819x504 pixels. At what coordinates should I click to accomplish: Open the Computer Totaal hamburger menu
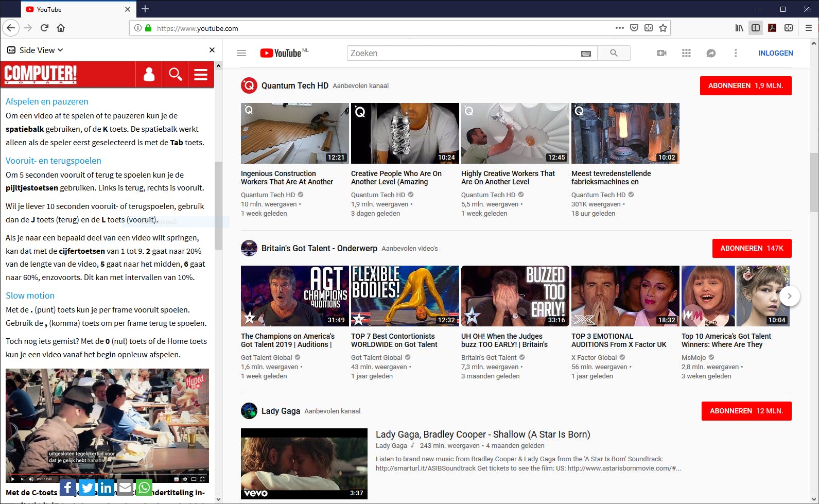[x=201, y=75]
